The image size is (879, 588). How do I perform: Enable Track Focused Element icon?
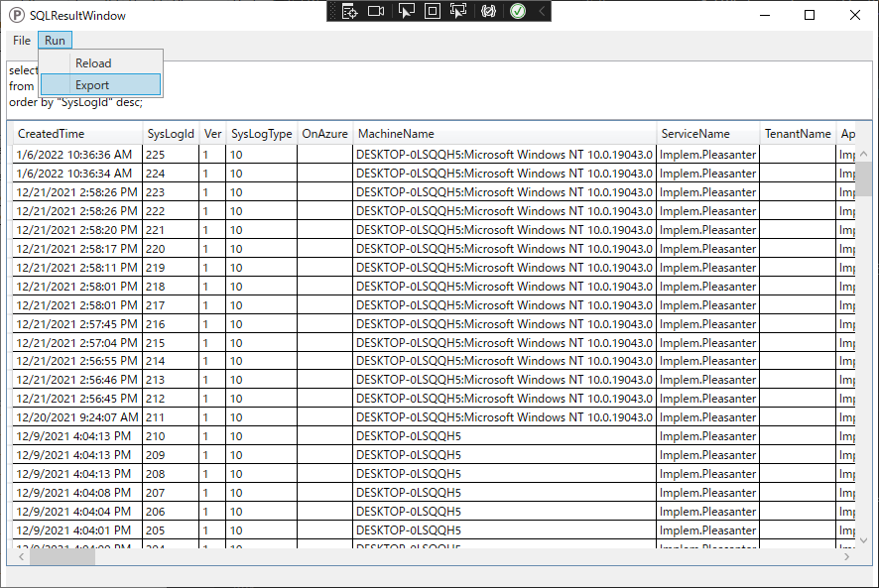pos(458,11)
